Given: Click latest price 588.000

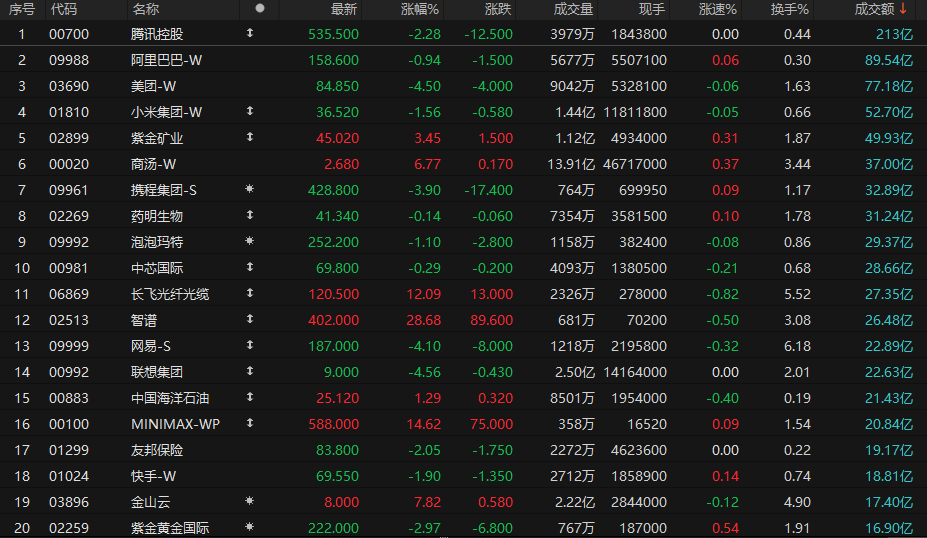Looking at the screenshot, I should (x=333, y=424).
